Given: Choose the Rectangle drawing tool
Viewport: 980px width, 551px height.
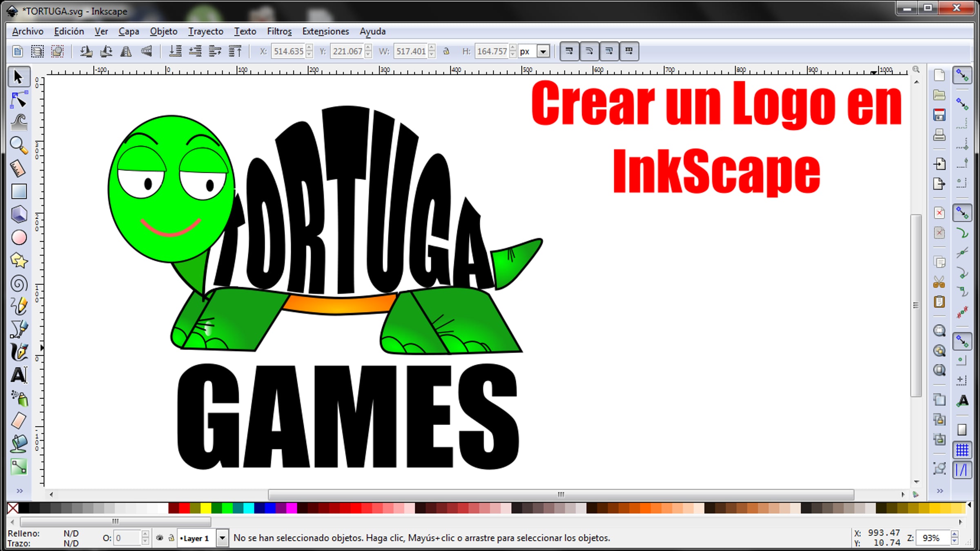Looking at the screenshot, I should pyautogui.click(x=19, y=191).
